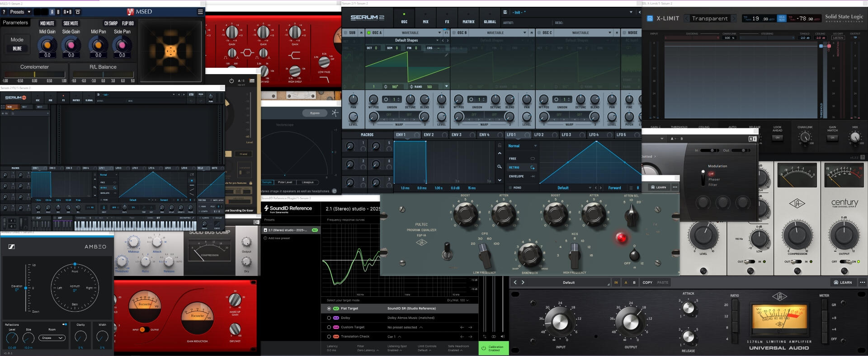Click the RETRIG mode icon in Serum 2 LFO
Screen dimensions: 868x356
click(x=533, y=168)
